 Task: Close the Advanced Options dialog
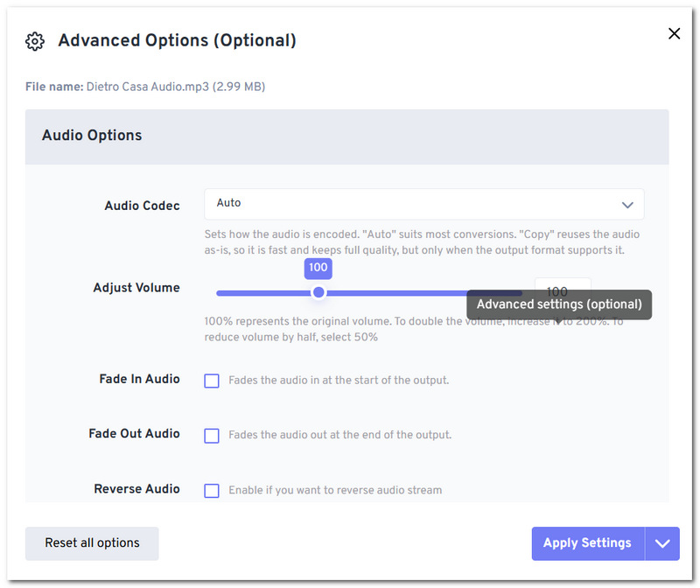tap(674, 33)
